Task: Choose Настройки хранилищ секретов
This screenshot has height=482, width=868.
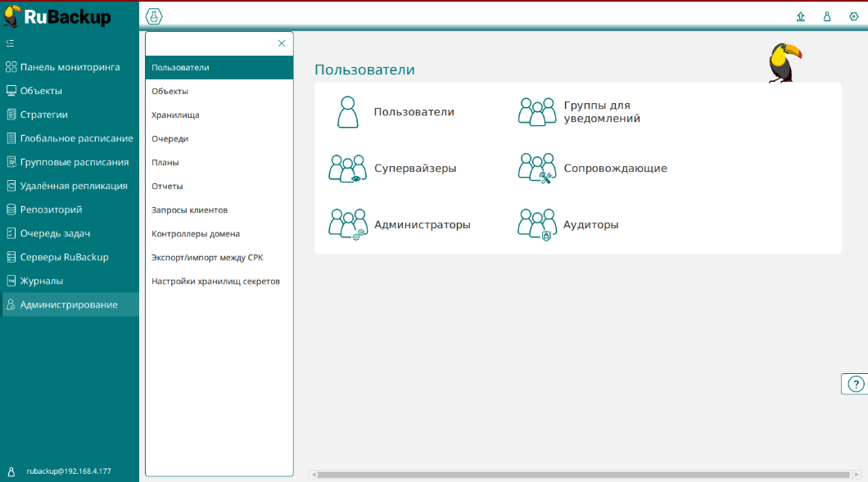Action: [215, 282]
